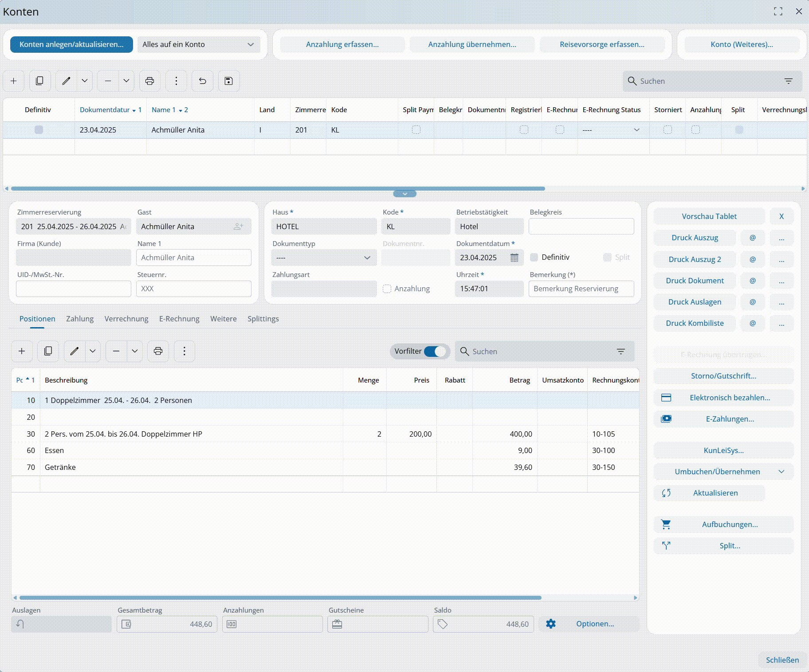The image size is (809, 672).
Task: Open the Dokumenttyp dropdown
Action: (324, 258)
